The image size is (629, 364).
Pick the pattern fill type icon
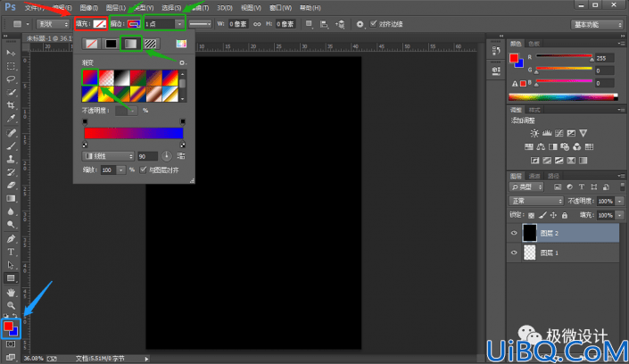[x=151, y=44]
